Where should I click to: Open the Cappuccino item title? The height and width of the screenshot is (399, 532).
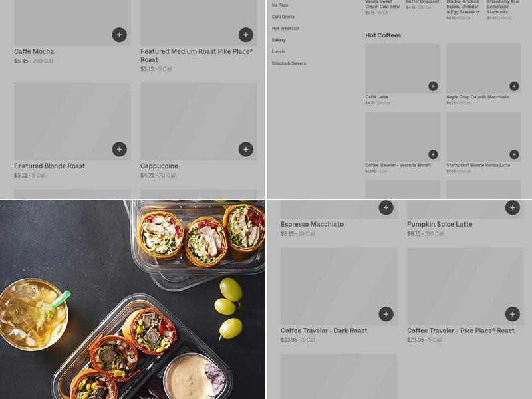point(159,166)
